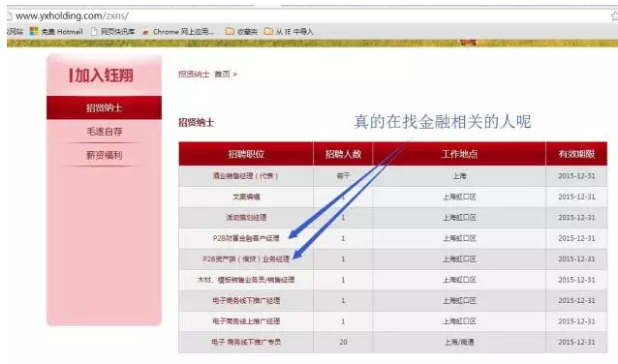Viewport: 618px width, 364px height.
Task: Open the 收藏夹 bookmarks folder
Action: [x=241, y=32]
